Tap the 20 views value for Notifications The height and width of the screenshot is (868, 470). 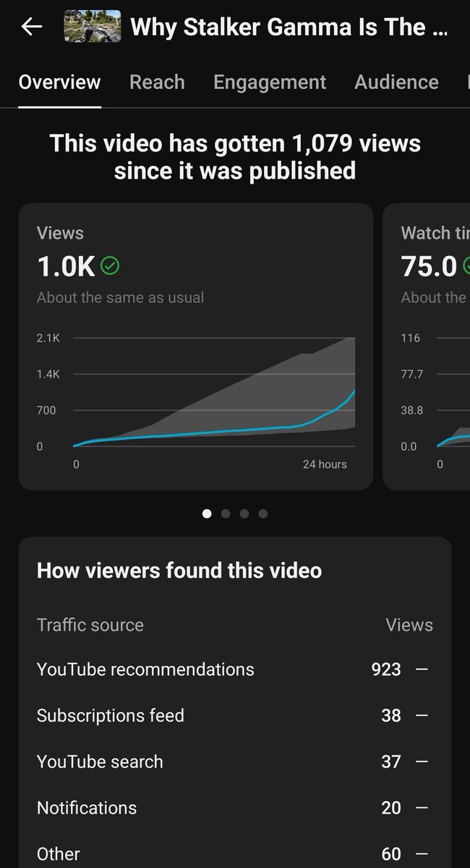[x=391, y=809]
